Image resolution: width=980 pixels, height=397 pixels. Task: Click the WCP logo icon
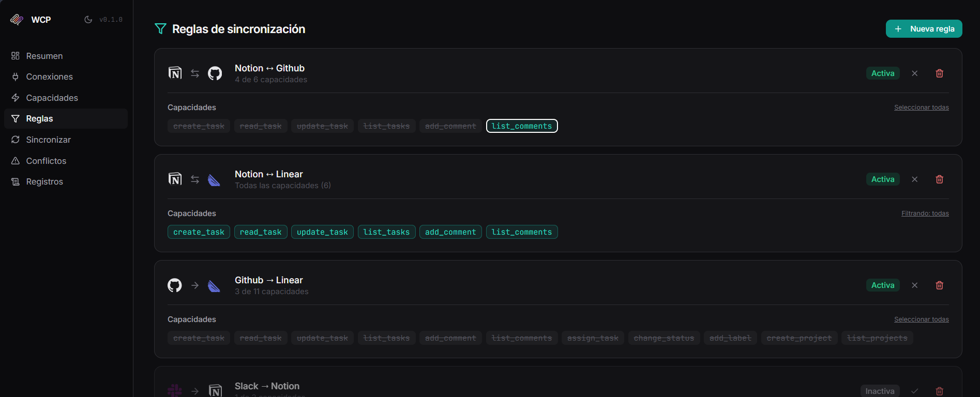click(x=17, y=20)
